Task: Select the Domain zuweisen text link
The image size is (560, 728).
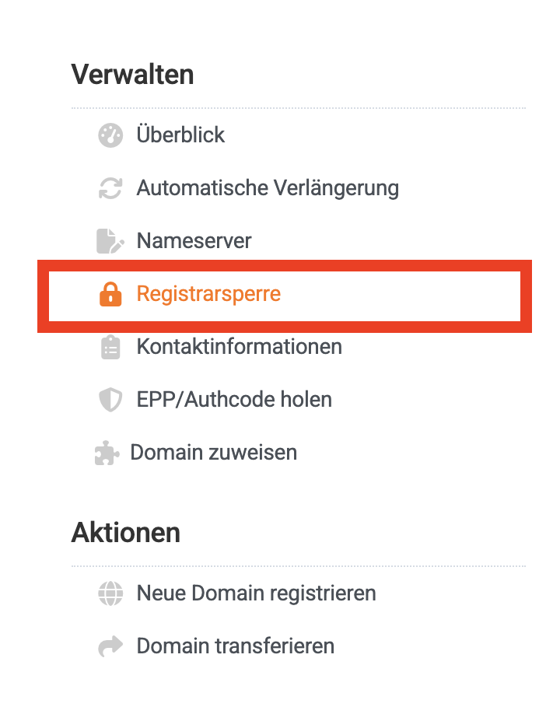Action: pyautogui.click(x=213, y=453)
